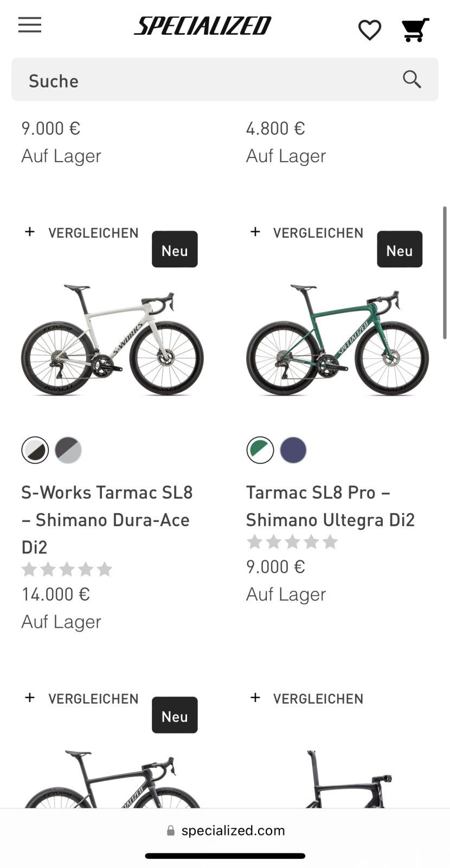Open the wishlist heart icon
This screenshot has height=868, width=450.
click(370, 30)
